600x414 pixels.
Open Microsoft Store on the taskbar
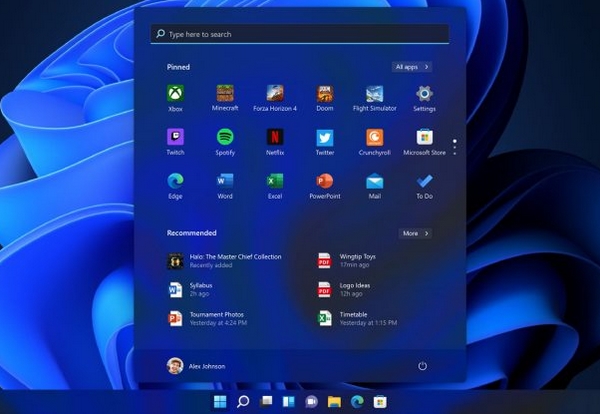tap(380, 401)
